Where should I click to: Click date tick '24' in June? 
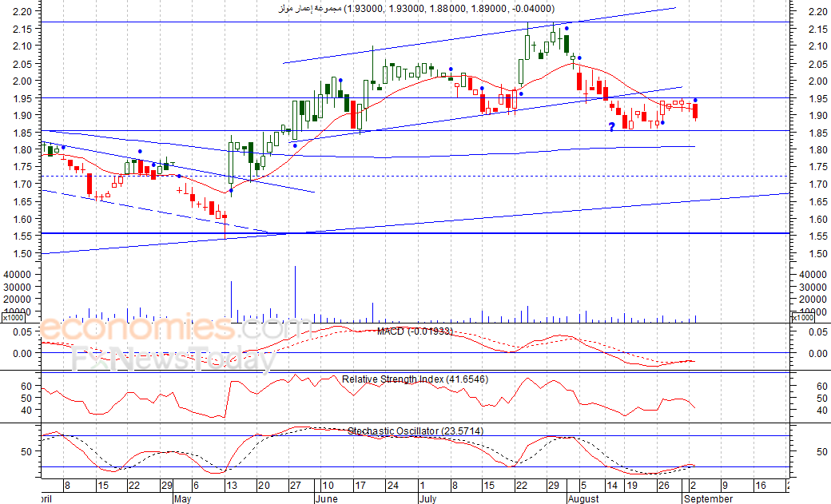[x=392, y=486]
